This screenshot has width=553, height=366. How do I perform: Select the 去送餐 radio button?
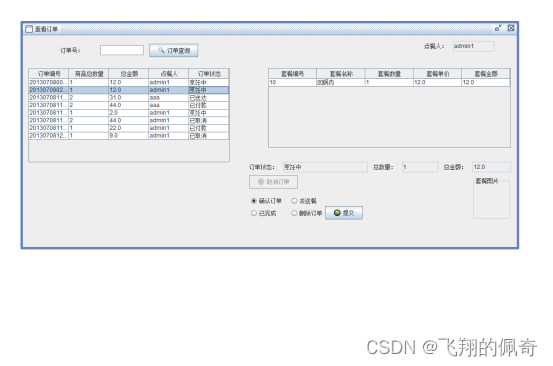point(294,201)
